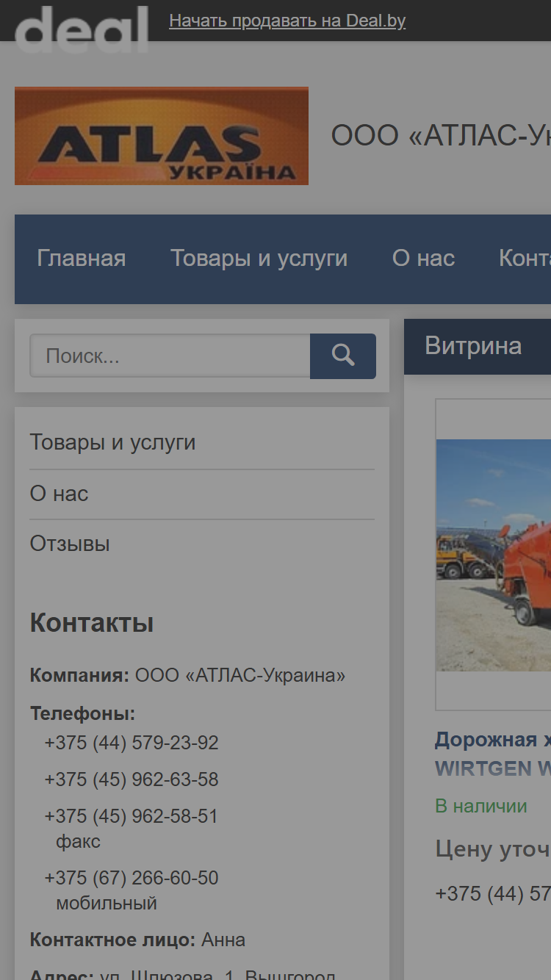
Task: Open О нас in sidebar list
Action: 59,494
